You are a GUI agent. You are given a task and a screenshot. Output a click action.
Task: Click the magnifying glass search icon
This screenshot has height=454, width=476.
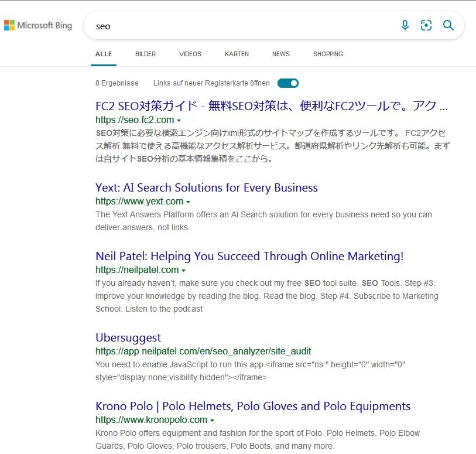coord(448,25)
